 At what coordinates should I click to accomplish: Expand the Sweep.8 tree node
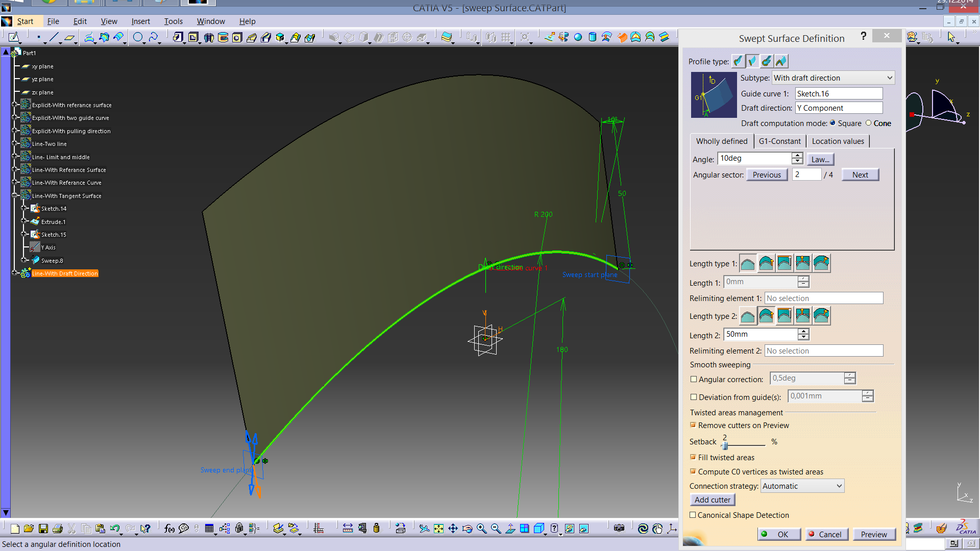coord(23,260)
